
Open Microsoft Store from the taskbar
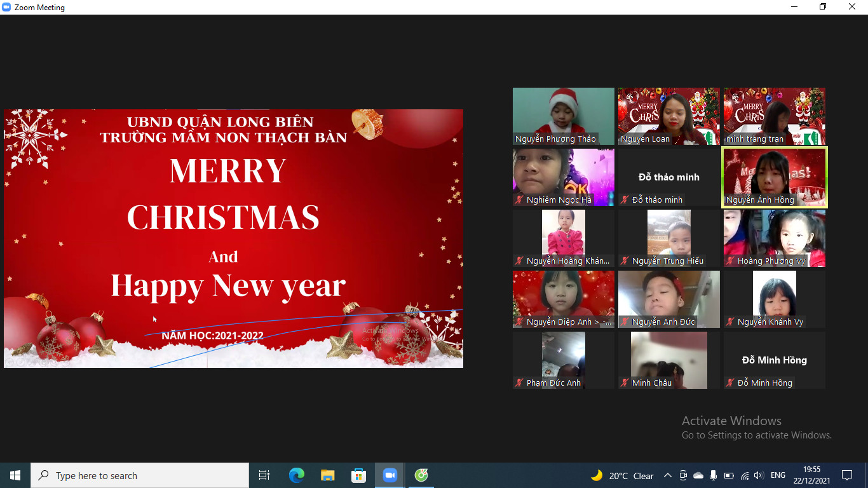coord(358,475)
